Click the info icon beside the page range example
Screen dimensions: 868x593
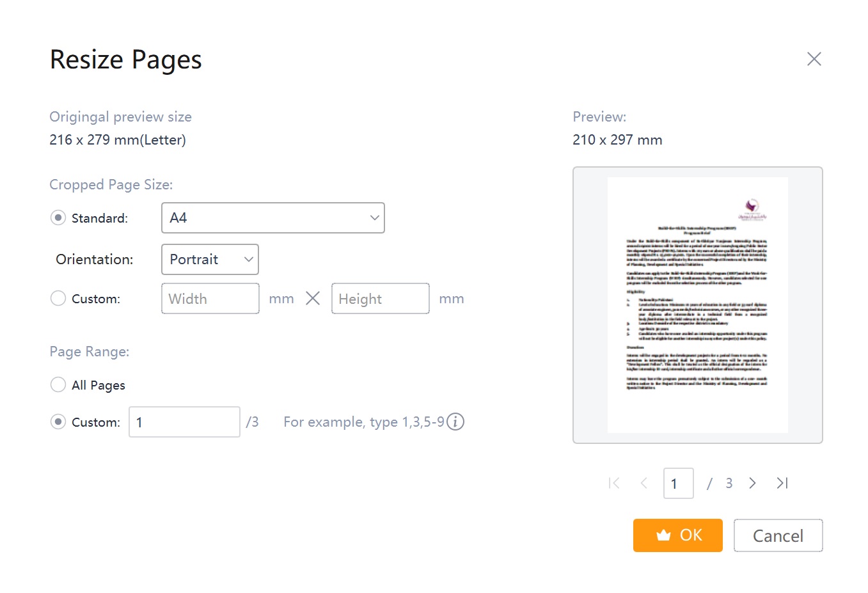click(x=455, y=422)
